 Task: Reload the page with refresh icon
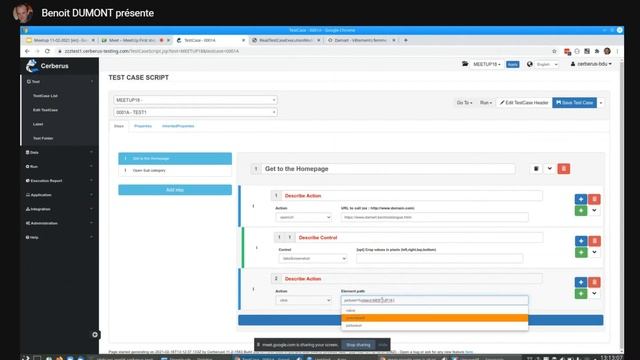point(47,51)
